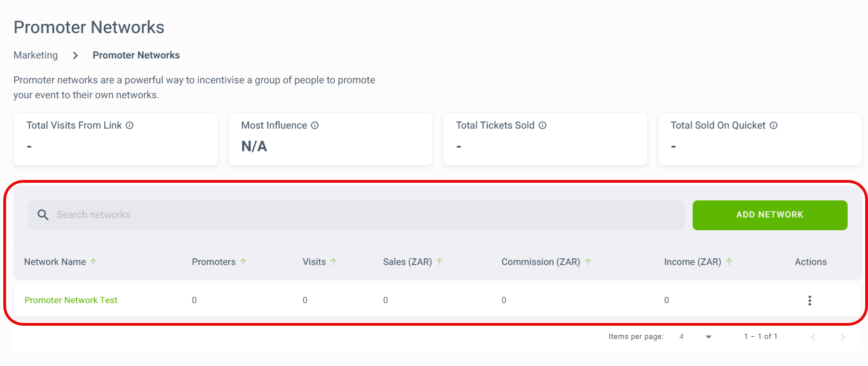
Task: Open info tooltip for Total Tickets Sold
Action: [x=543, y=125]
